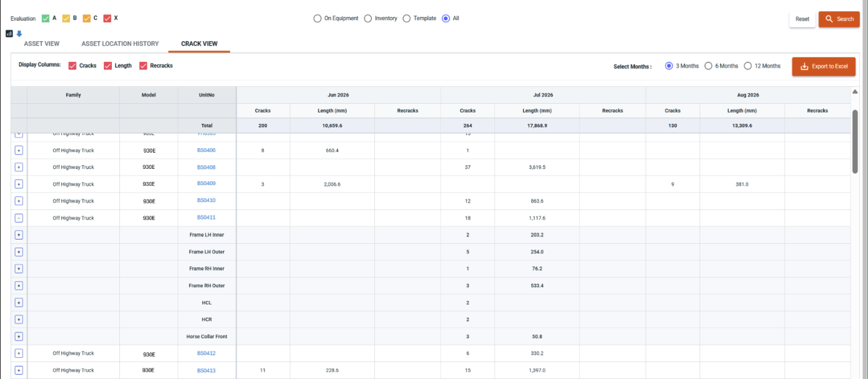Image resolution: width=868 pixels, height=379 pixels.
Task: Select the 6 Months option
Action: pyautogui.click(x=709, y=66)
